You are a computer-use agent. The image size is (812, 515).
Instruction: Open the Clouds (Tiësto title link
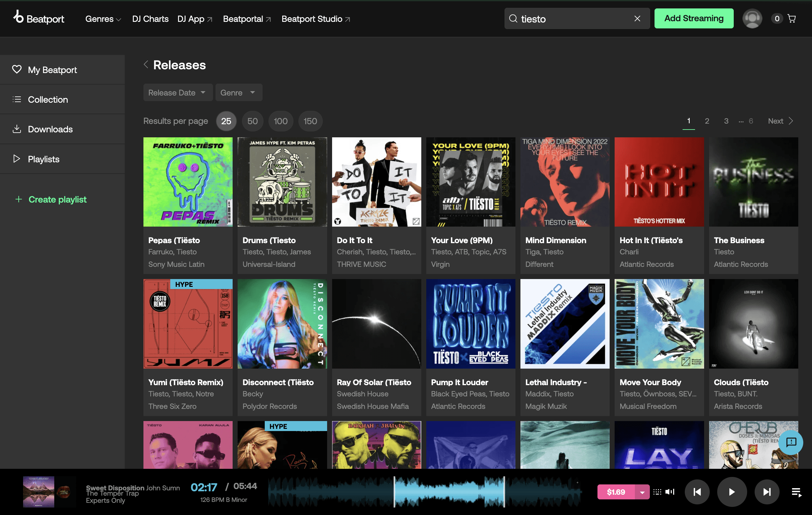pyautogui.click(x=741, y=382)
